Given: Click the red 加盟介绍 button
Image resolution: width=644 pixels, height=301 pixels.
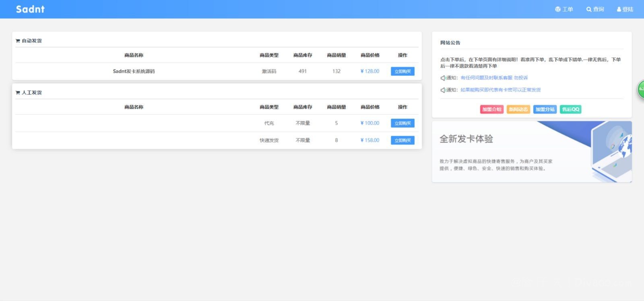Looking at the screenshot, I should tap(491, 109).
